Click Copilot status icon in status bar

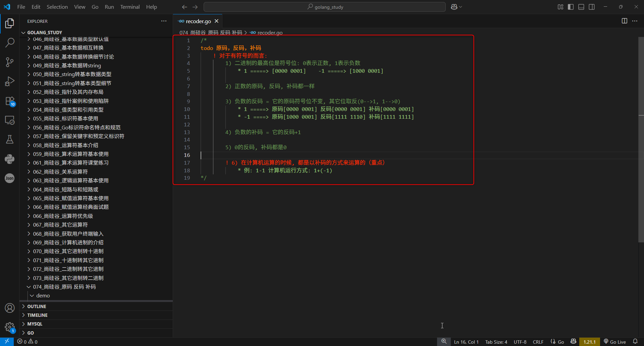pos(574,342)
